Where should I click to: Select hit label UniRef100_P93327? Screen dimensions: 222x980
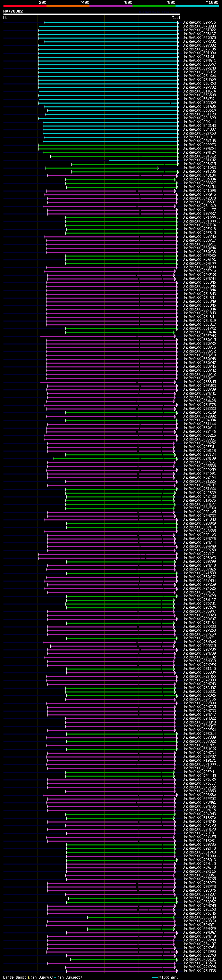click(x=199, y=183)
